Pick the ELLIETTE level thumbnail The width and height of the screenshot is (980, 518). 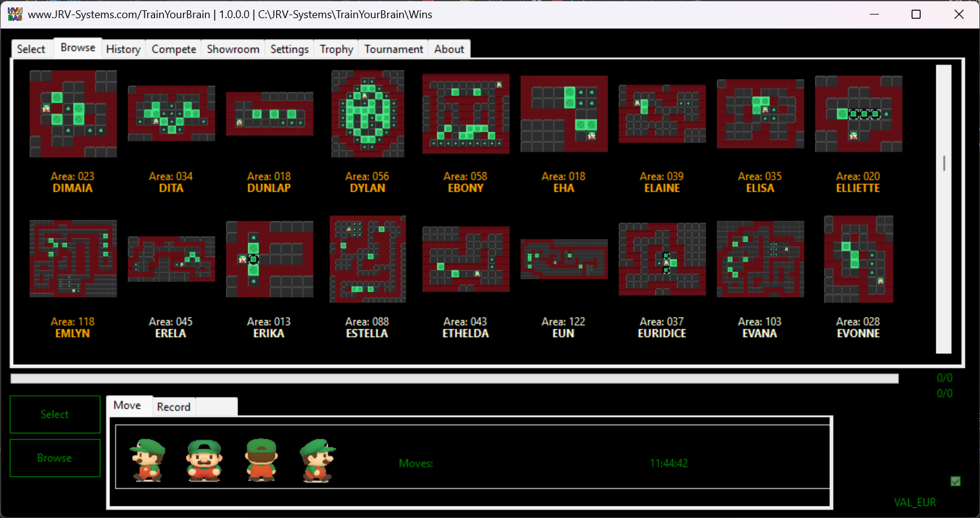tap(858, 114)
